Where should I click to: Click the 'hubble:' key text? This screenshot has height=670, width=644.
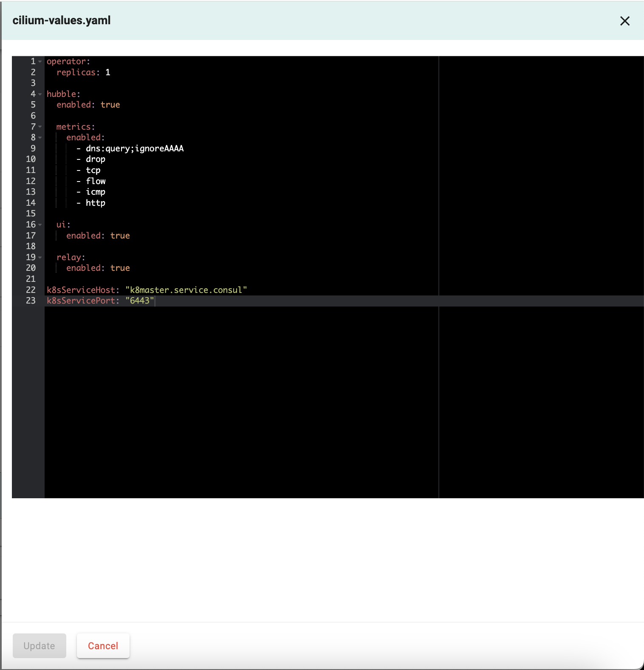coord(64,94)
